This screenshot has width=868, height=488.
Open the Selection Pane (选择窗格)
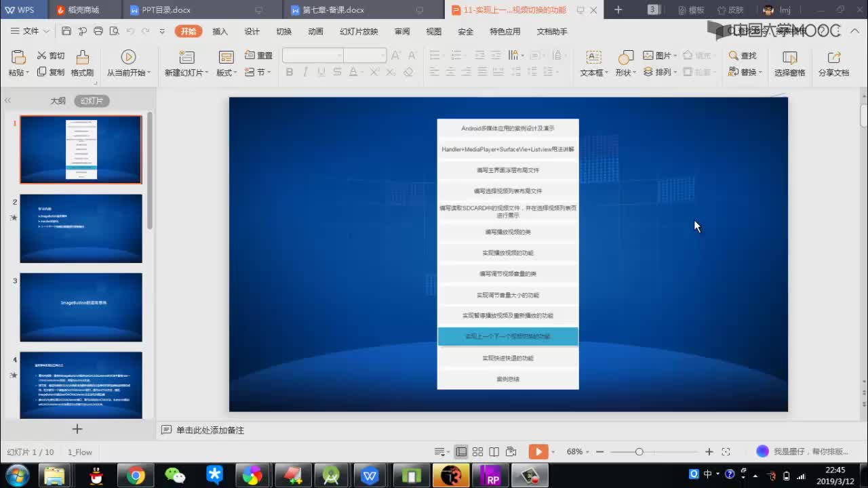coord(790,63)
